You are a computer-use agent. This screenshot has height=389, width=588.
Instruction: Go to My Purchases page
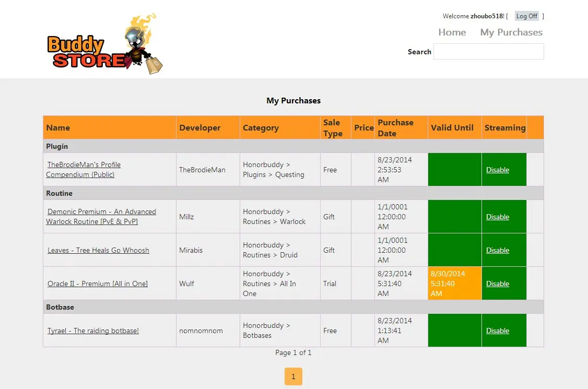[511, 32]
